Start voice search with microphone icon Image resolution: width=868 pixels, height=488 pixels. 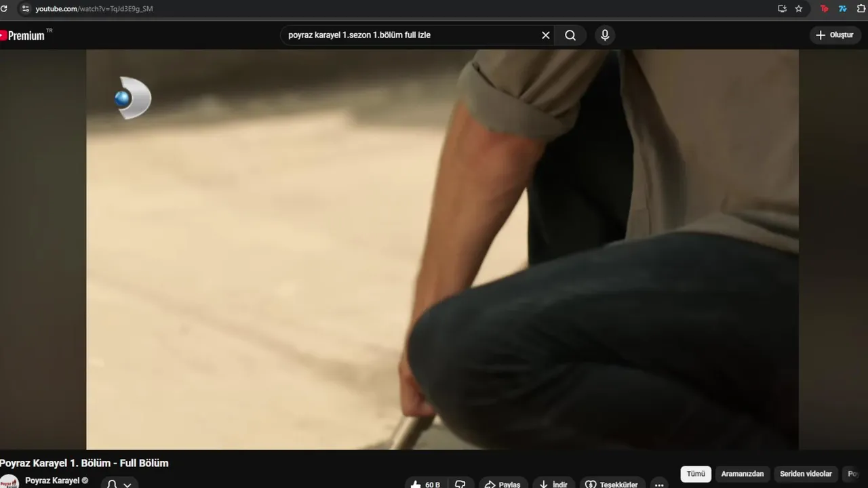pyautogui.click(x=605, y=35)
